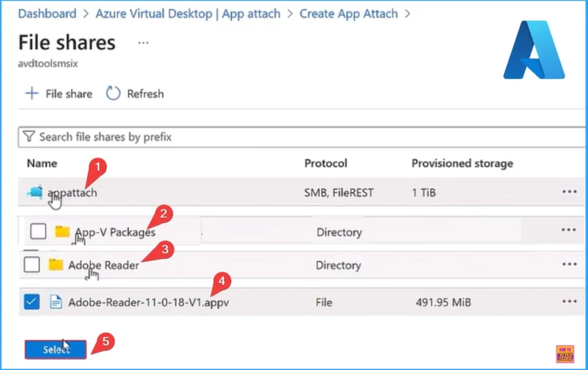Sort by Provisioned storage column header
Screen dimensions: 588x370
point(462,163)
